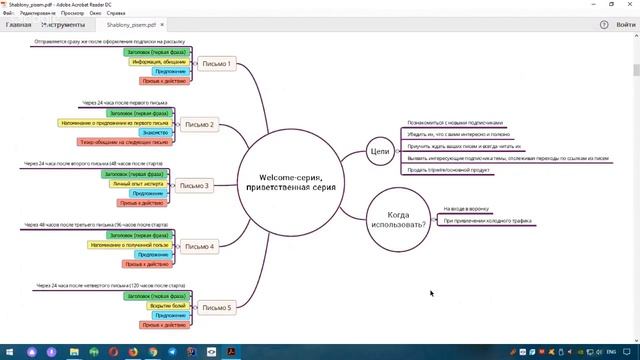This screenshot has width=640, height=360.
Task: Click the red Тизер-обещание box
Action: (x=124, y=142)
